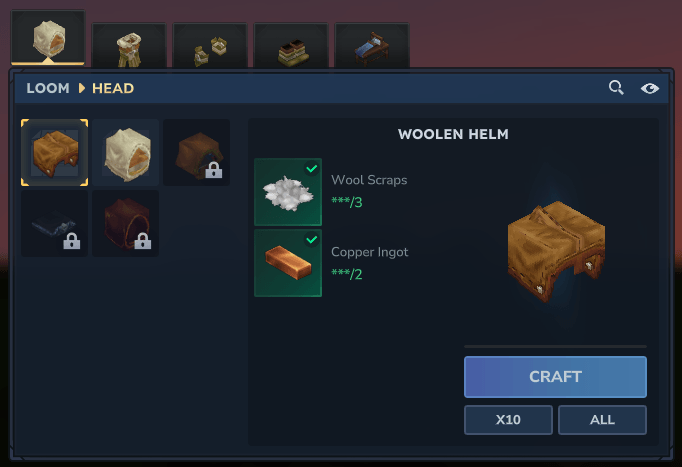Open the bed furniture category tab
The width and height of the screenshot is (682, 467).
(x=372, y=46)
